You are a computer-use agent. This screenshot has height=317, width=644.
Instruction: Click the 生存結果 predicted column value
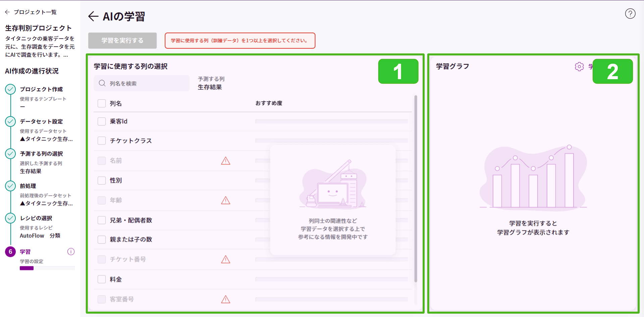click(210, 87)
